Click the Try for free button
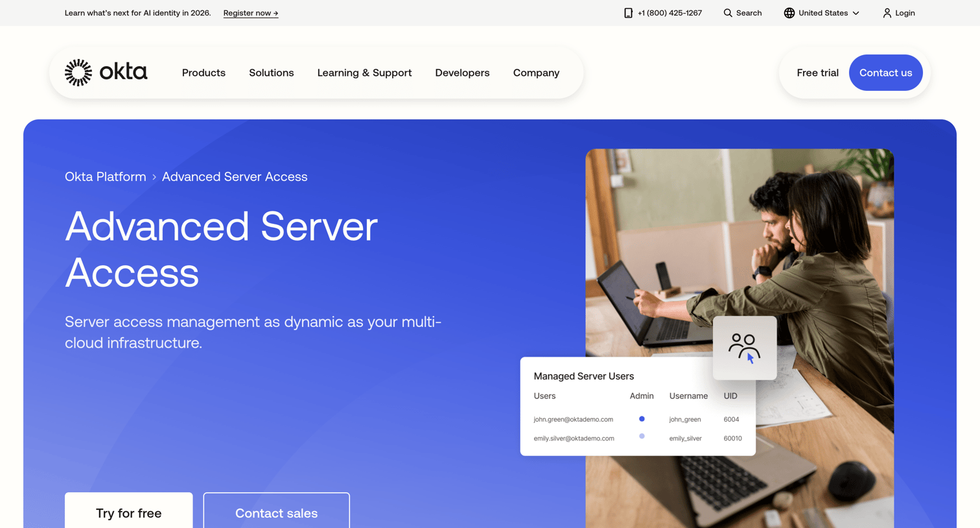 pos(128,510)
